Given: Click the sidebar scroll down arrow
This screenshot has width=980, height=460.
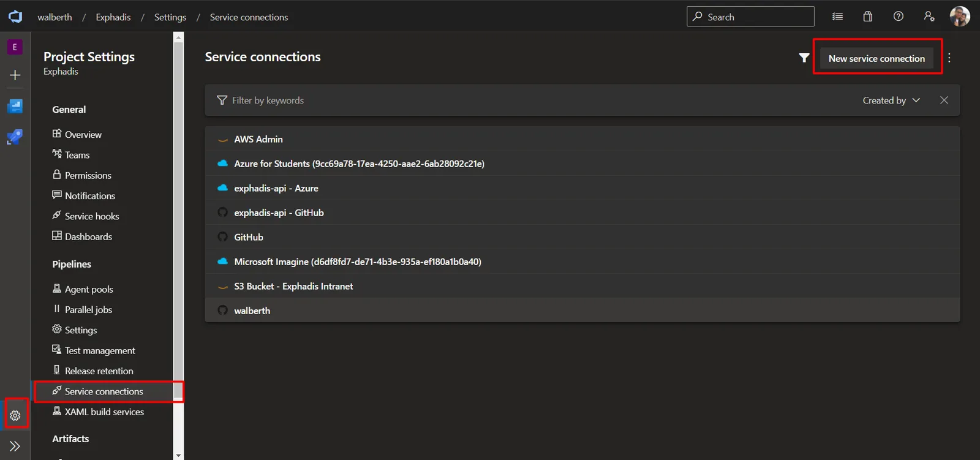Looking at the screenshot, I should [x=178, y=455].
